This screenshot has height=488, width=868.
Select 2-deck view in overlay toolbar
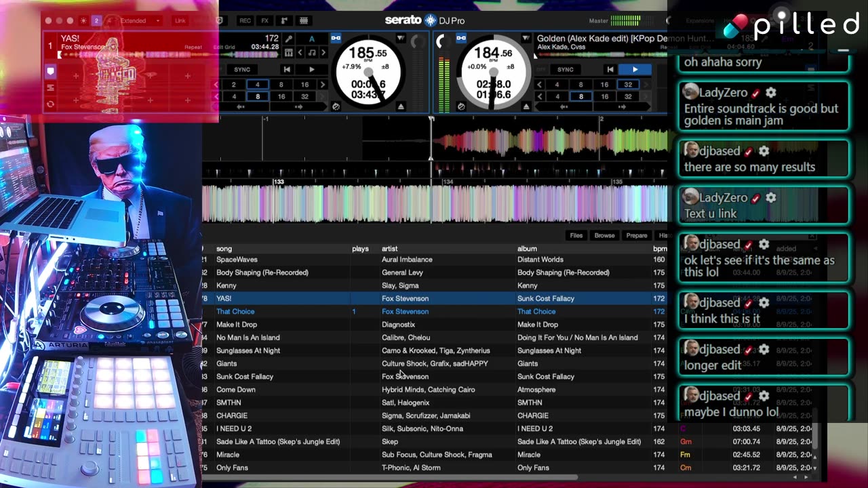[96, 21]
